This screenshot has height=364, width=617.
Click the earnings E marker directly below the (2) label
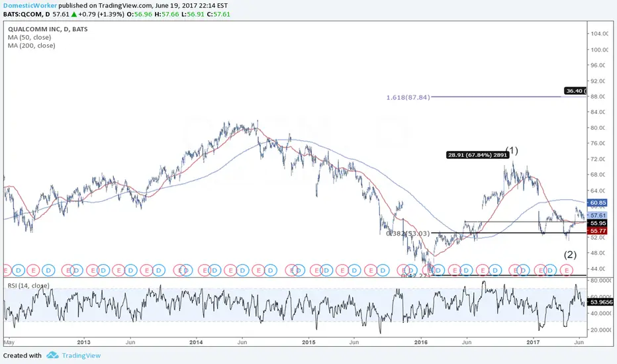tap(567, 270)
